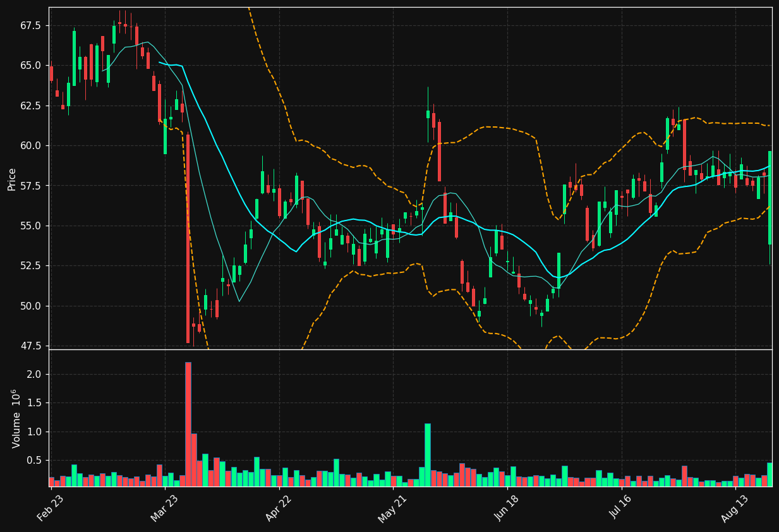
Task: Click the 57.5 price axis value
Action: coord(31,186)
